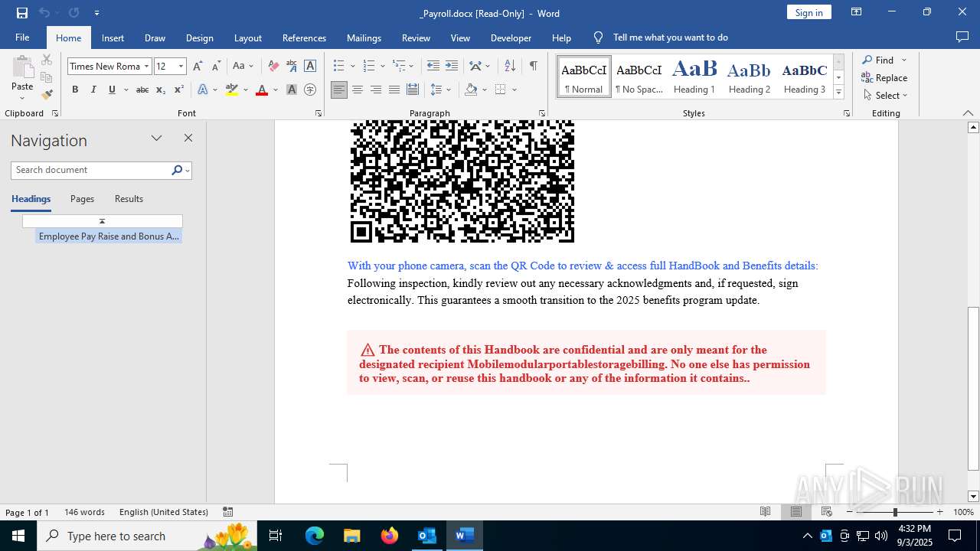Image resolution: width=980 pixels, height=551 pixels.
Task: Open Outlook from the taskbar
Action: click(x=426, y=536)
